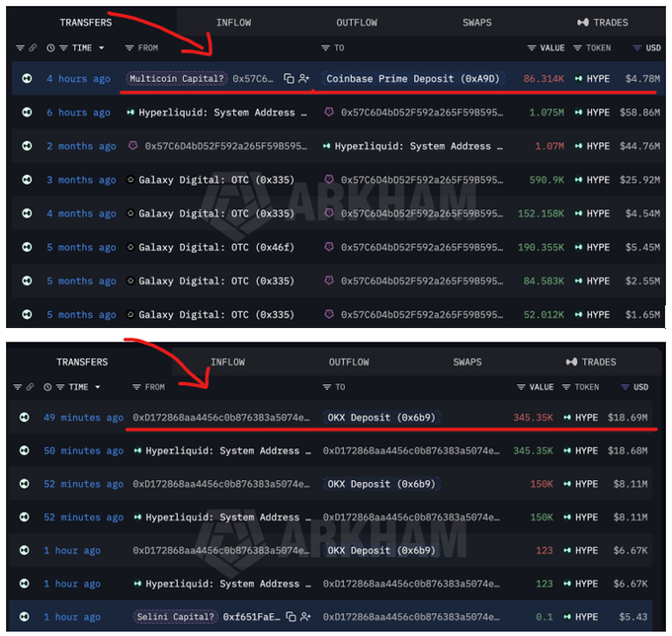
Task: Open the '4 hours ago' timestamp link
Action: (78, 78)
